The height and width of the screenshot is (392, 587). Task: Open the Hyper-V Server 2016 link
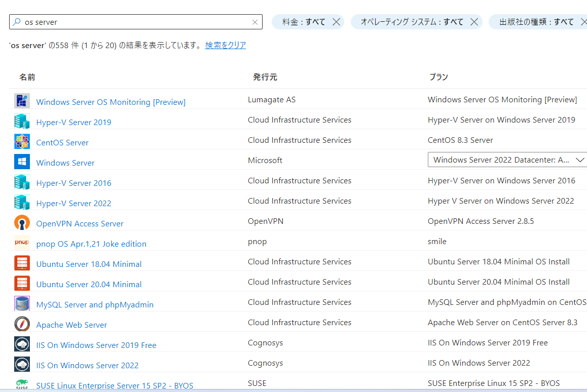(x=74, y=183)
